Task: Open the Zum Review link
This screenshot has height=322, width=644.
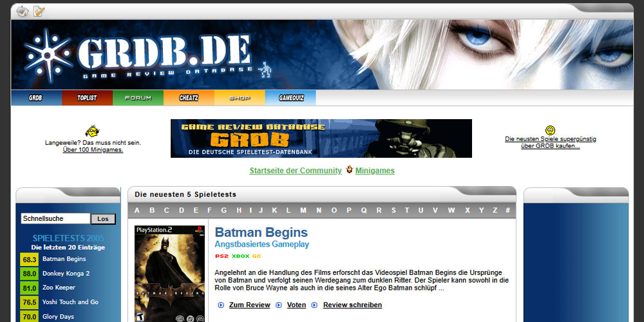Action: coord(250,305)
